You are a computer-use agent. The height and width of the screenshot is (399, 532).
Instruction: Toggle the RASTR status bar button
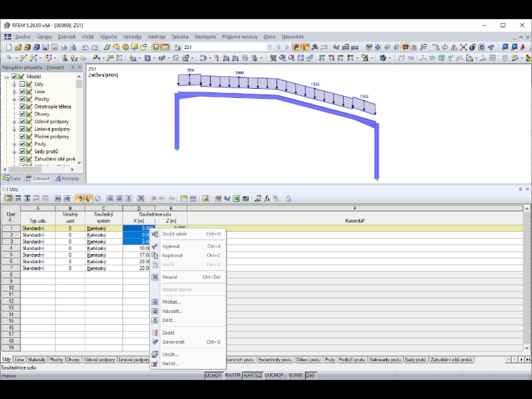tap(232, 375)
